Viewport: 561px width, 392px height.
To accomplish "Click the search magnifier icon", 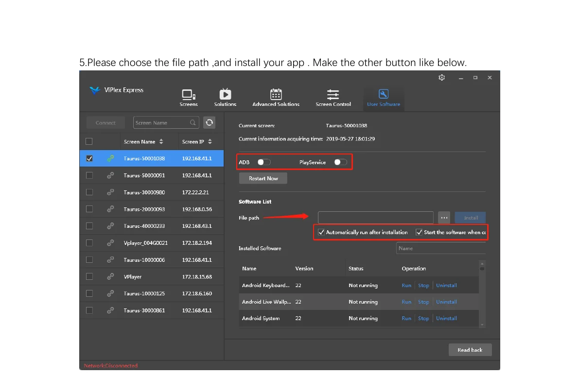I will [193, 122].
